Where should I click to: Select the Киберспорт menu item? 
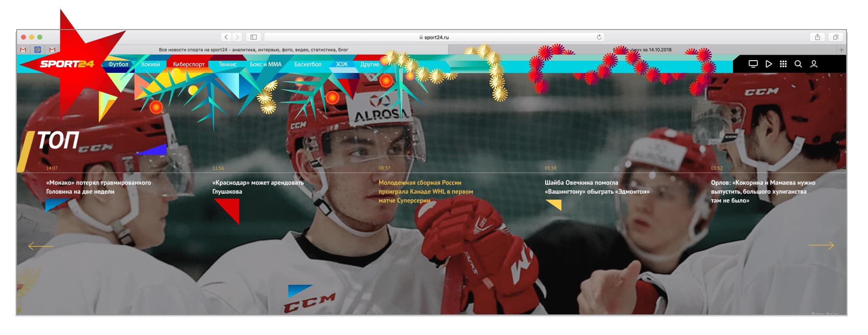188,64
